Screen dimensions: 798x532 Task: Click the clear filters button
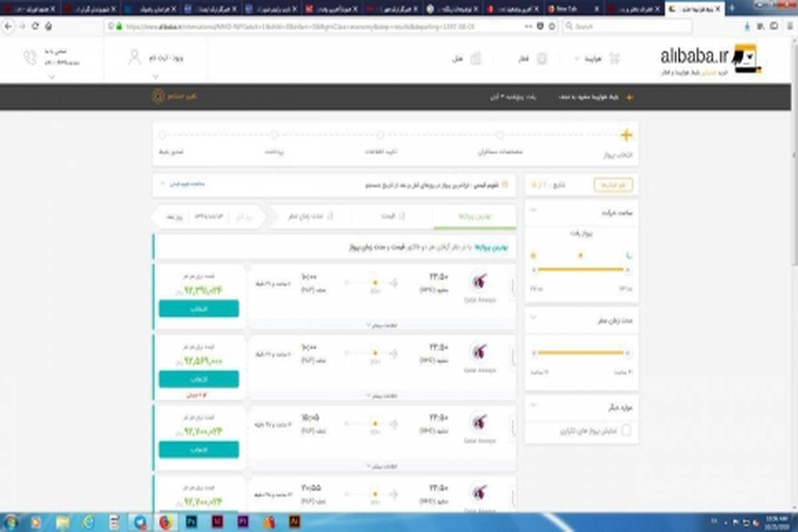(x=613, y=185)
